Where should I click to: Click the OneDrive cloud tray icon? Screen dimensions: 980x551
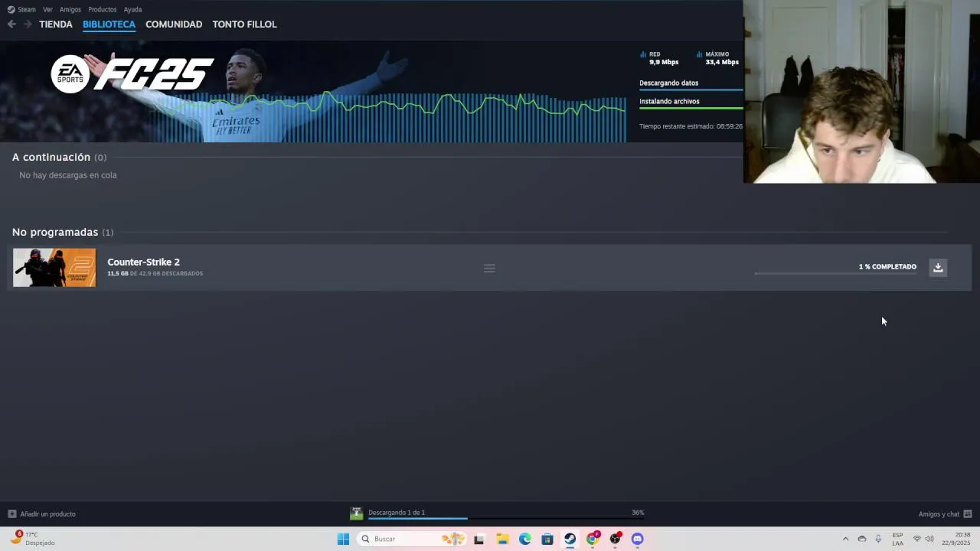[x=862, y=539]
